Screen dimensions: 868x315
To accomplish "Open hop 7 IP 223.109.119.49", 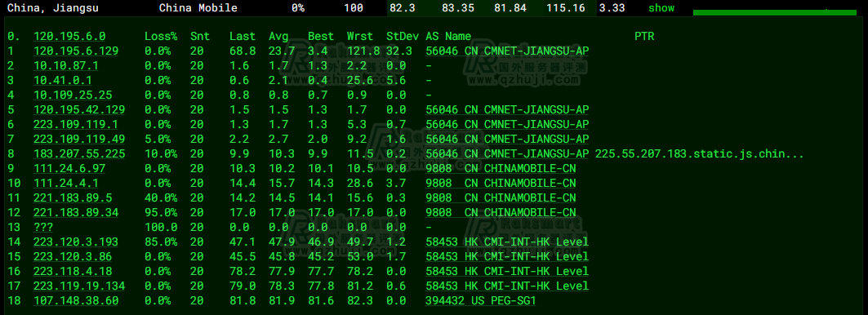I will point(79,139).
